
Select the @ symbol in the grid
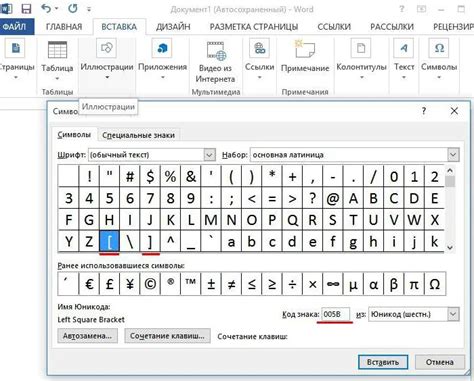coord(333,198)
